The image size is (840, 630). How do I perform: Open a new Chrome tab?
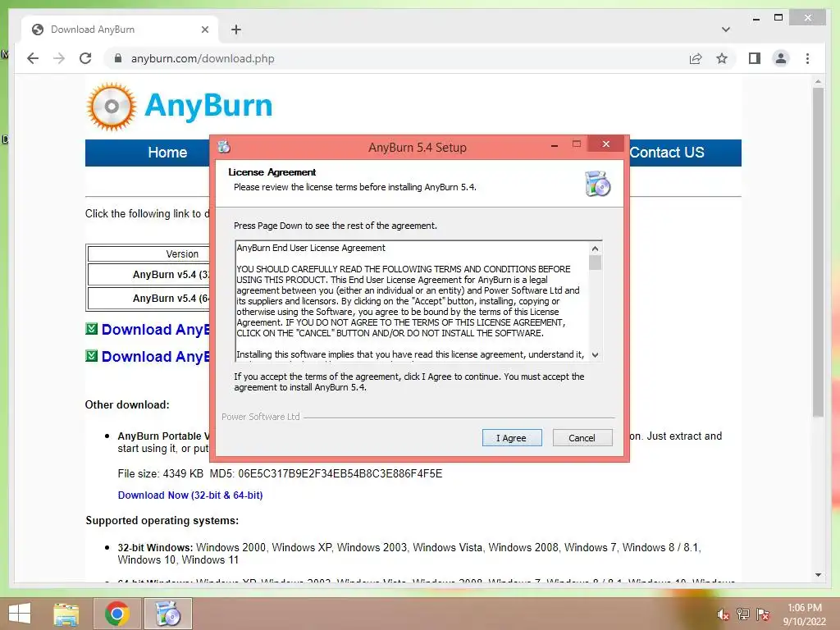pos(235,30)
